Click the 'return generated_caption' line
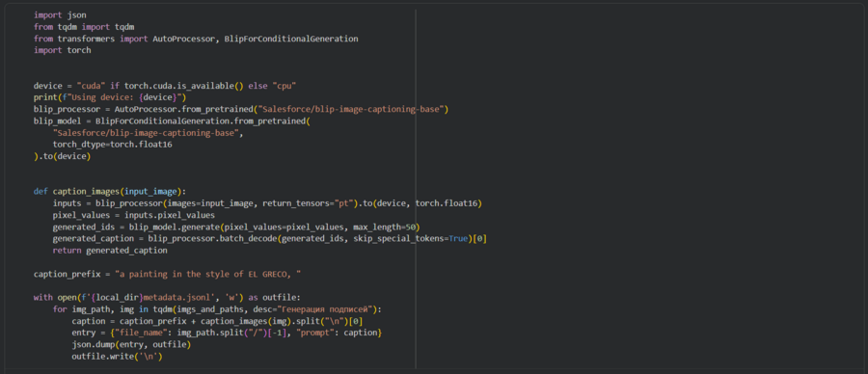 110,250
